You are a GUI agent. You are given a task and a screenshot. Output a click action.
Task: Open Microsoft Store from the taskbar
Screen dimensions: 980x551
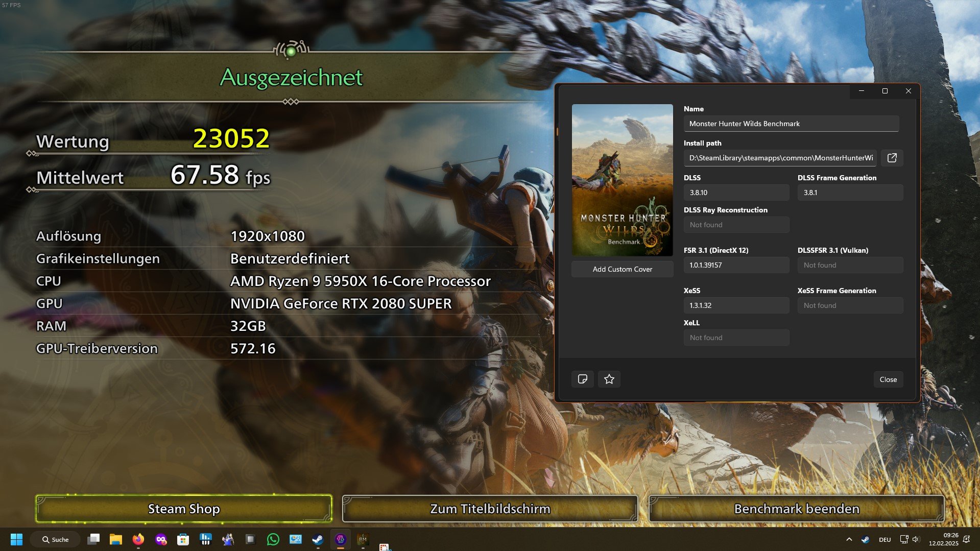183,539
